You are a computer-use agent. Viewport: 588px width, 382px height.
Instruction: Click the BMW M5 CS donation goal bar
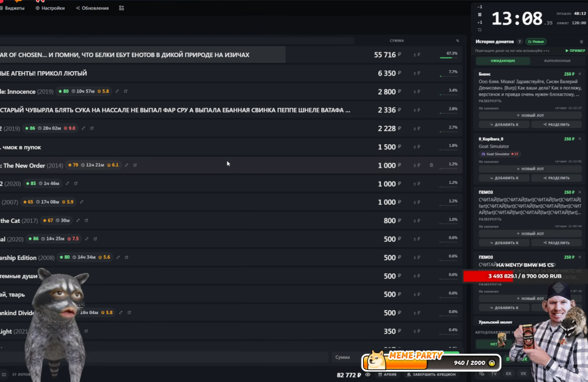(525, 276)
